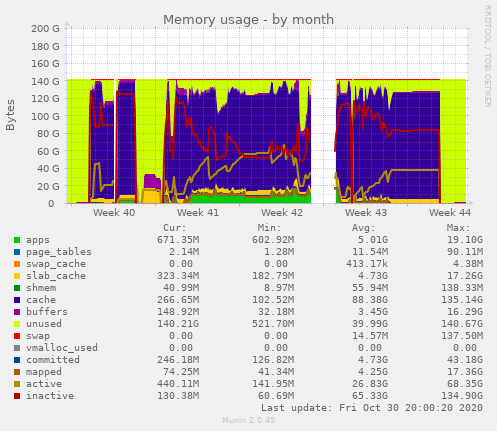Click the Max: column header
The image size is (497, 431).
click(458, 228)
